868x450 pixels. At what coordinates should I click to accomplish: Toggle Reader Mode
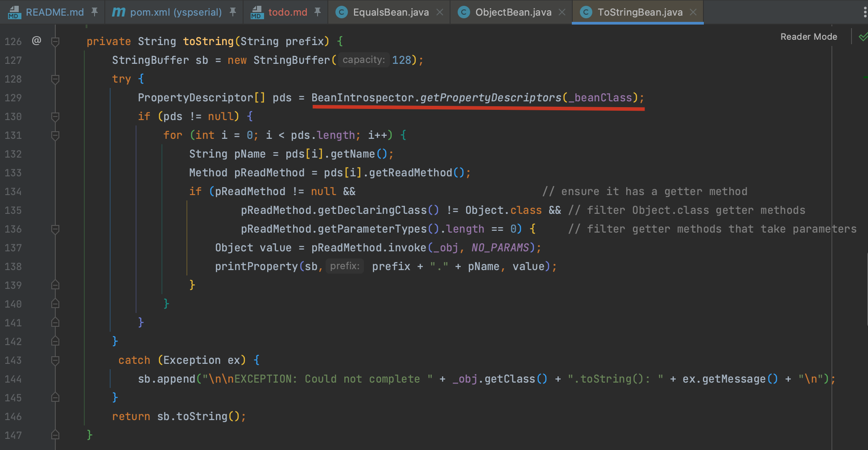(x=809, y=37)
